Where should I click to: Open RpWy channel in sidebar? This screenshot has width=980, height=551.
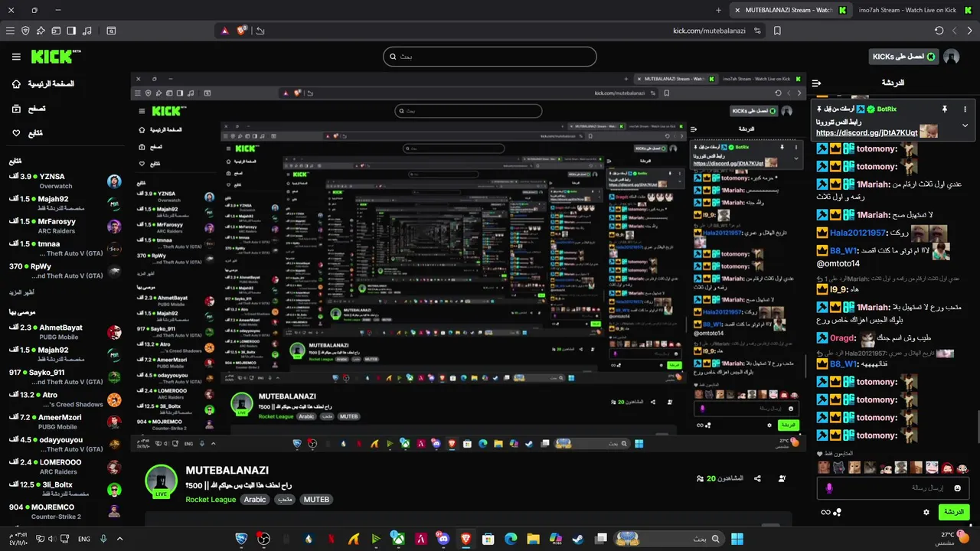click(x=65, y=271)
